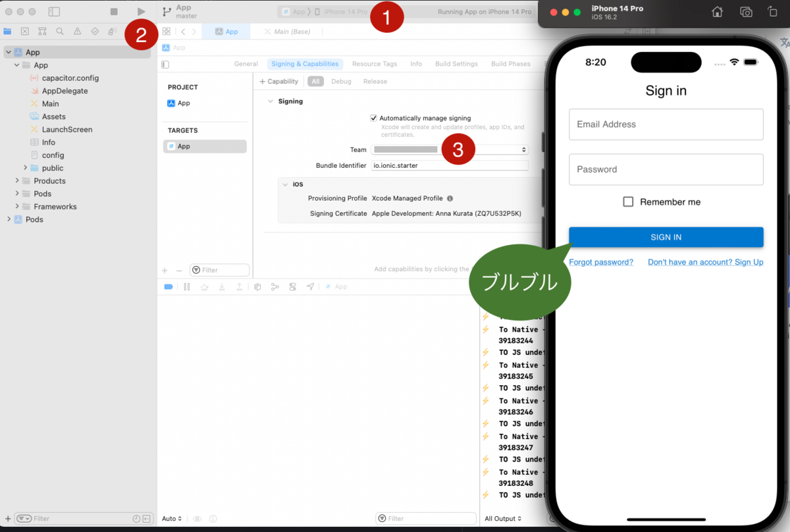
Task: Expand the Products group
Action: coord(17,181)
